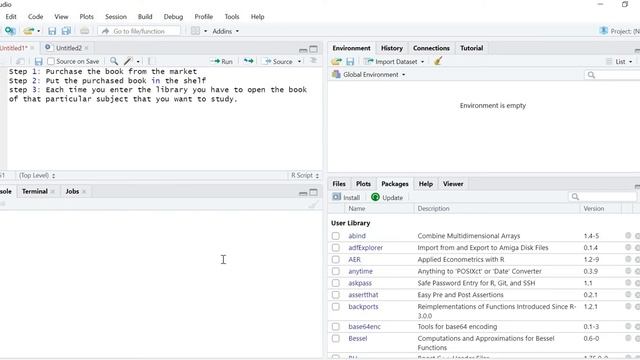Load workspace icon in Environment pane
The image size is (640, 360).
[x=337, y=62]
